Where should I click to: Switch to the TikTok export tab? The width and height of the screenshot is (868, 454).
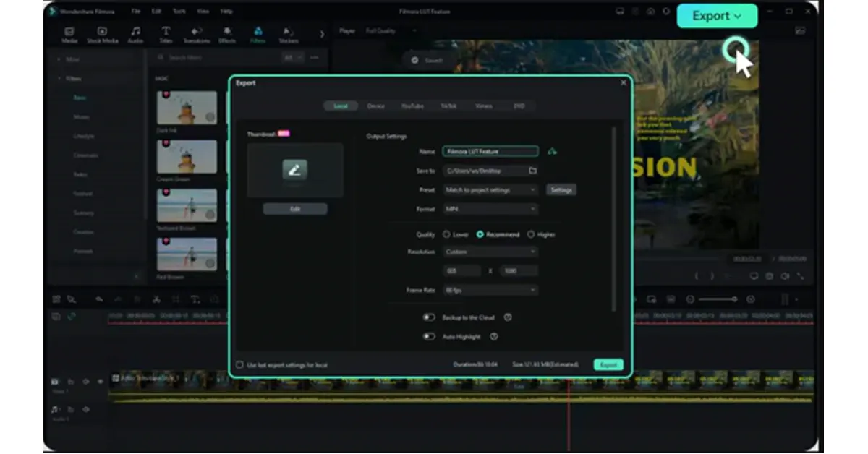click(x=448, y=106)
